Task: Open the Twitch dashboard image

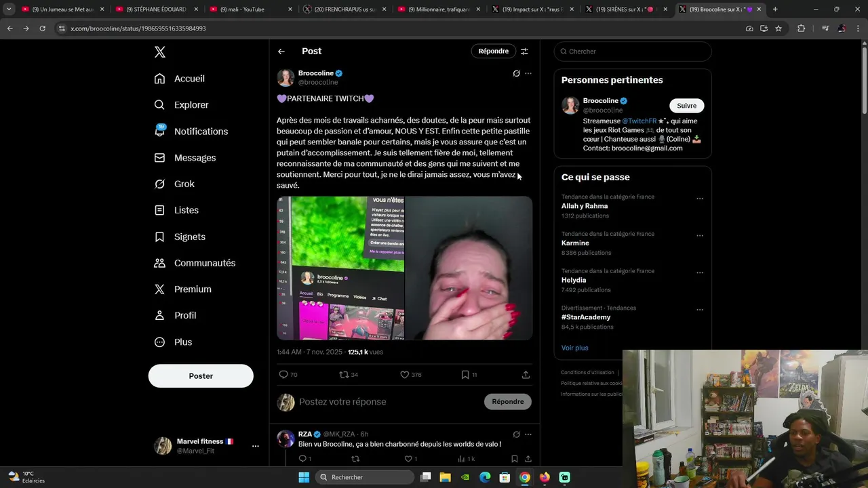Action: click(x=340, y=268)
